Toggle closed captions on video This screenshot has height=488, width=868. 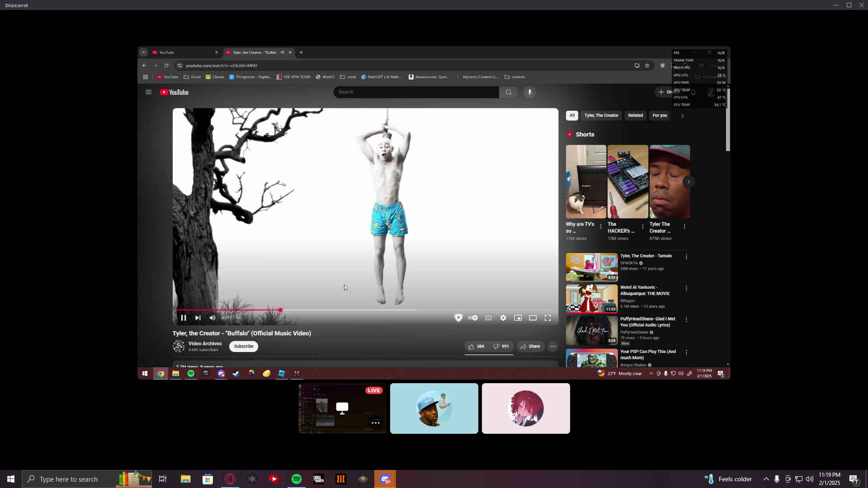pos(488,318)
